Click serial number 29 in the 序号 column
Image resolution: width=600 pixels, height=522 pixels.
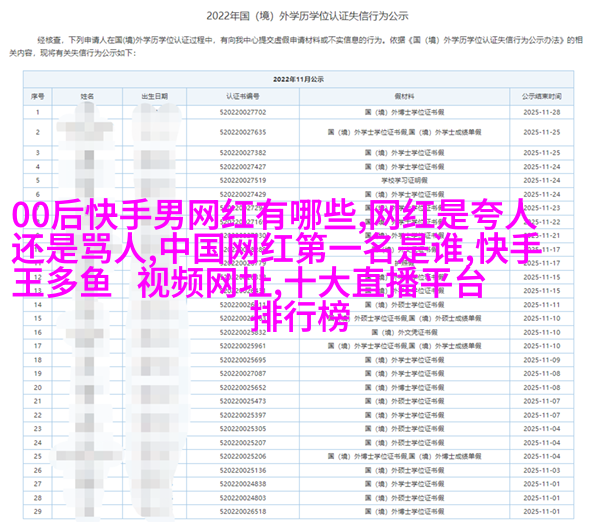[38, 511]
